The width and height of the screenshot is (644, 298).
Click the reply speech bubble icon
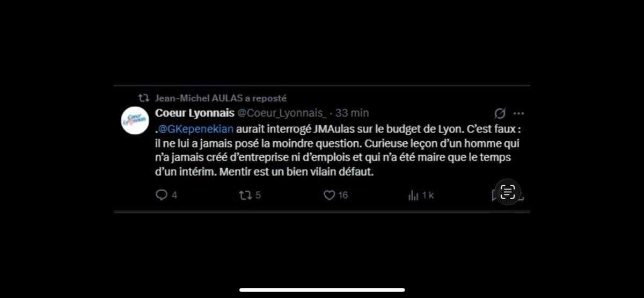161,195
